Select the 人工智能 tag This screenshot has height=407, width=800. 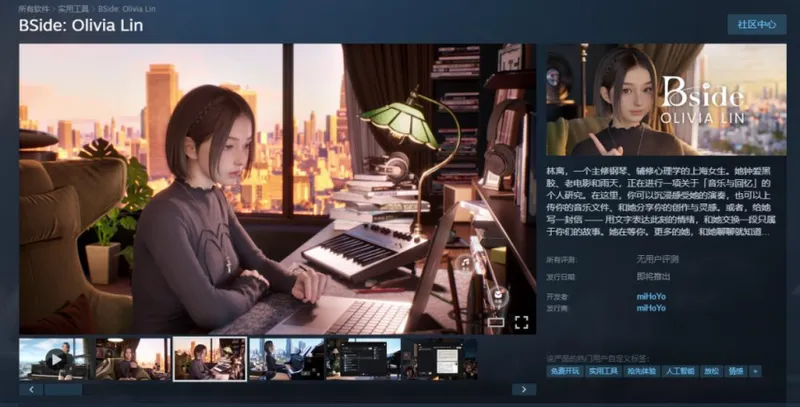[x=681, y=371]
